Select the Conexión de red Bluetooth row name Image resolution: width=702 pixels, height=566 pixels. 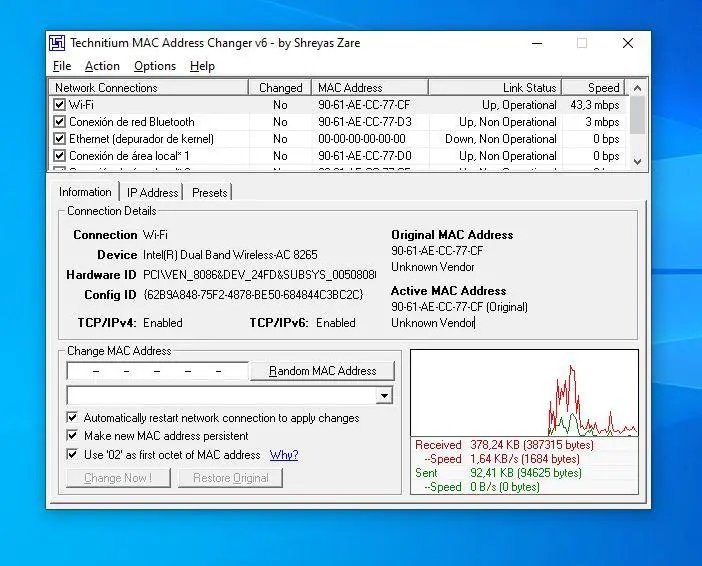pos(132,122)
